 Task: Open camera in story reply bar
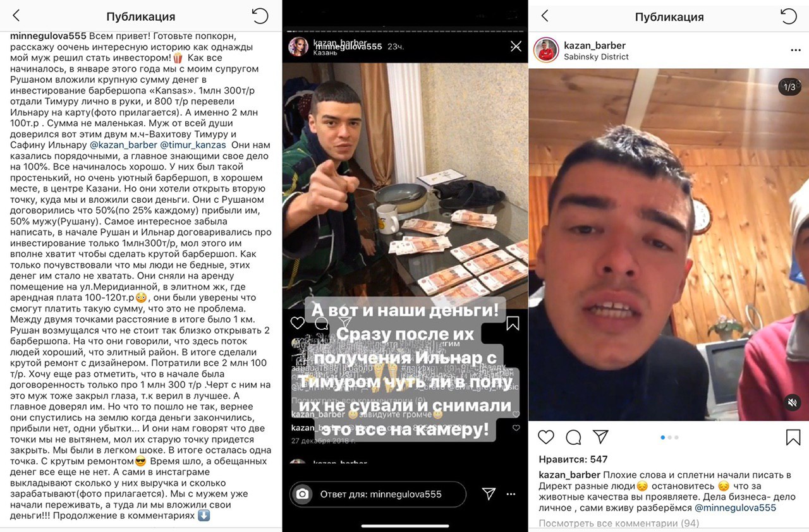(303, 494)
